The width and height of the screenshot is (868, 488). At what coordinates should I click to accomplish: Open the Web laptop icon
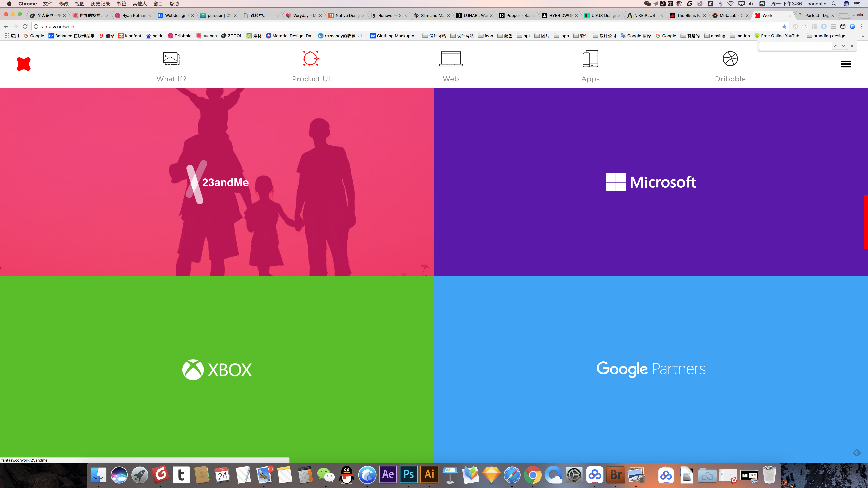coord(450,59)
